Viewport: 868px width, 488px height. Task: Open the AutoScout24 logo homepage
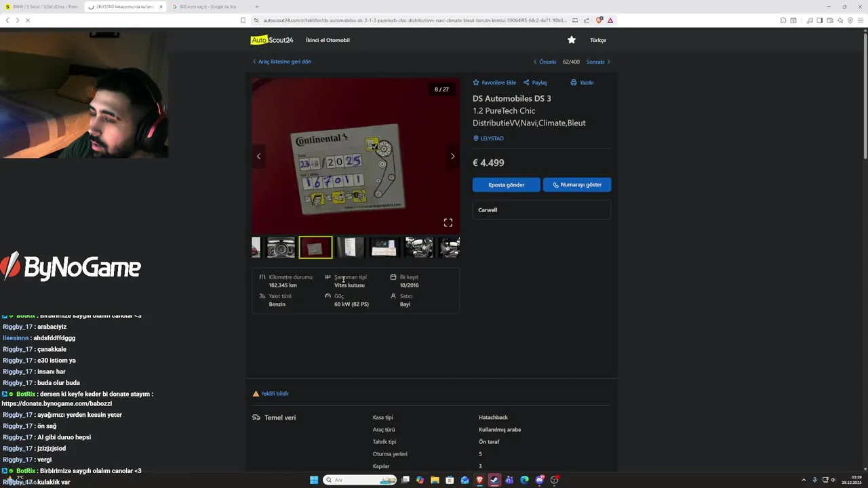[x=272, y=40]
